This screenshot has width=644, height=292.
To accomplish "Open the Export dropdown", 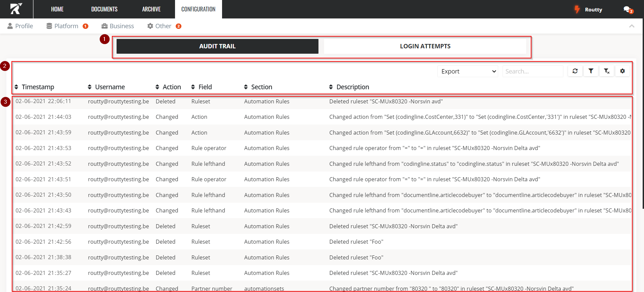I will (x=468, y=71).
